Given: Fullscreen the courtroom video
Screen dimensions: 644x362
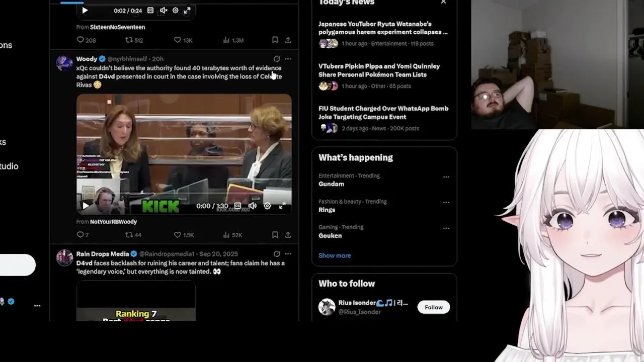Looking at the screenshot, I should (x=282, y=206).
